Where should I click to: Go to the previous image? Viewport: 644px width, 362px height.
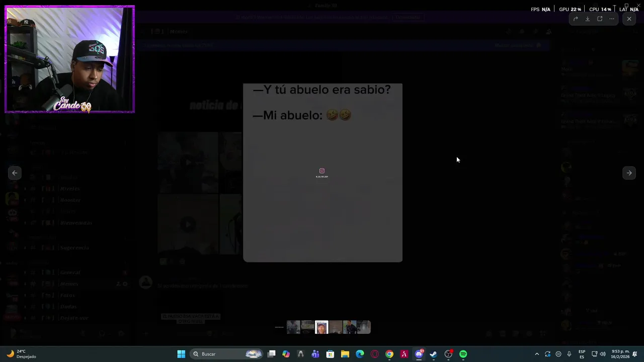[15, 173]
